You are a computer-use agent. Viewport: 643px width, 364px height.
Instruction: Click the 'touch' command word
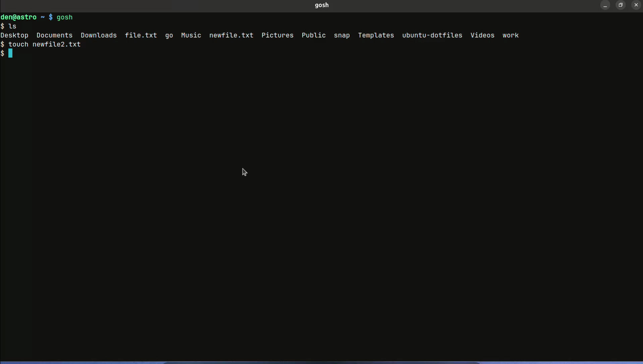pos(18,44)
